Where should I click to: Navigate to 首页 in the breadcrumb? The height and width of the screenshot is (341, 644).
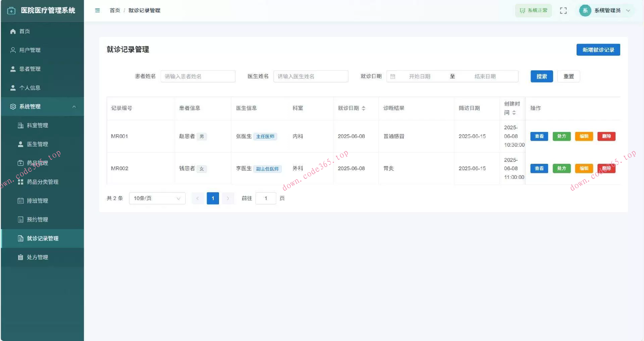point(114,10)
